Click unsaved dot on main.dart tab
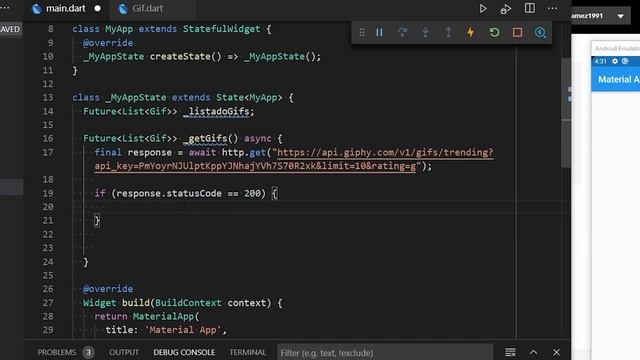The width and height of the screenshot is (640, 360). pos(97,8)
